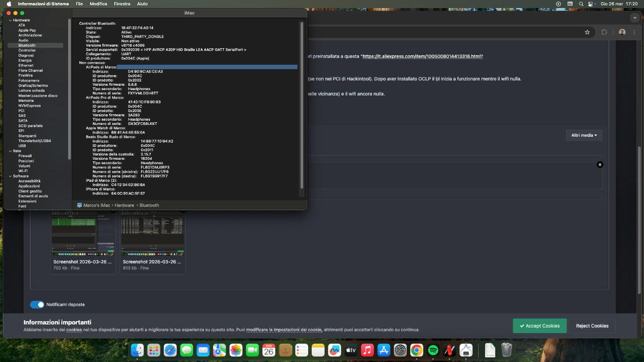The width and height of the screenshot is (644, 362).
Task: Bookmark this page with the star icon
Action: (587, 32)
